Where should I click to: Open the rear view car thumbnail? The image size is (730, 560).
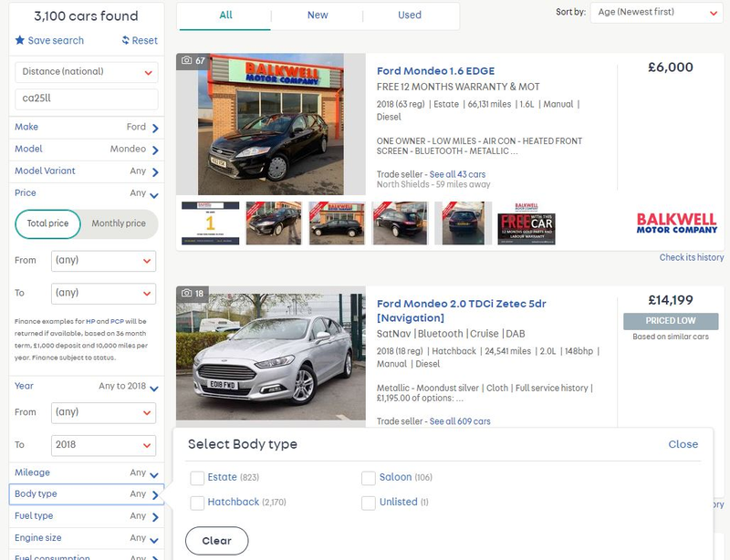tap(464, 223)
